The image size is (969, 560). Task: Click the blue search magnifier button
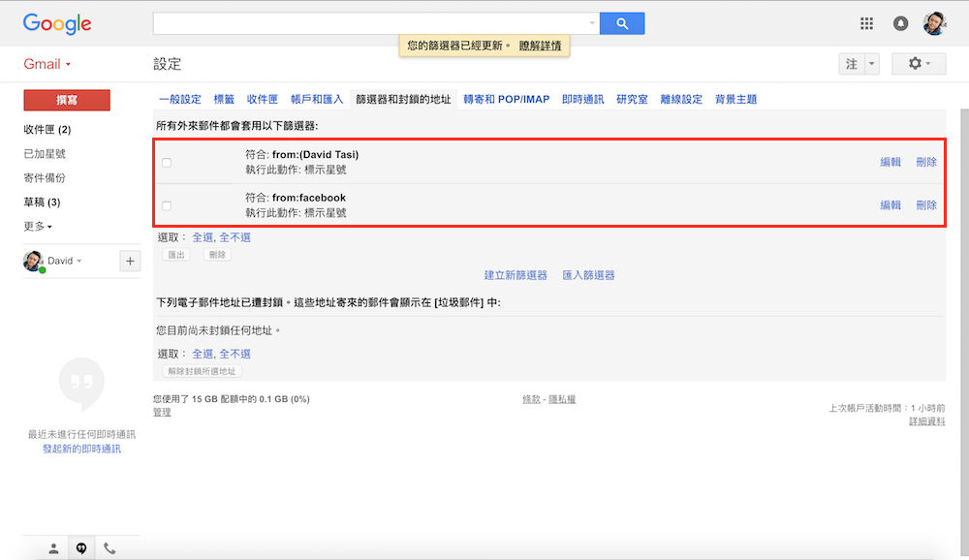click(x=621, y=23)
